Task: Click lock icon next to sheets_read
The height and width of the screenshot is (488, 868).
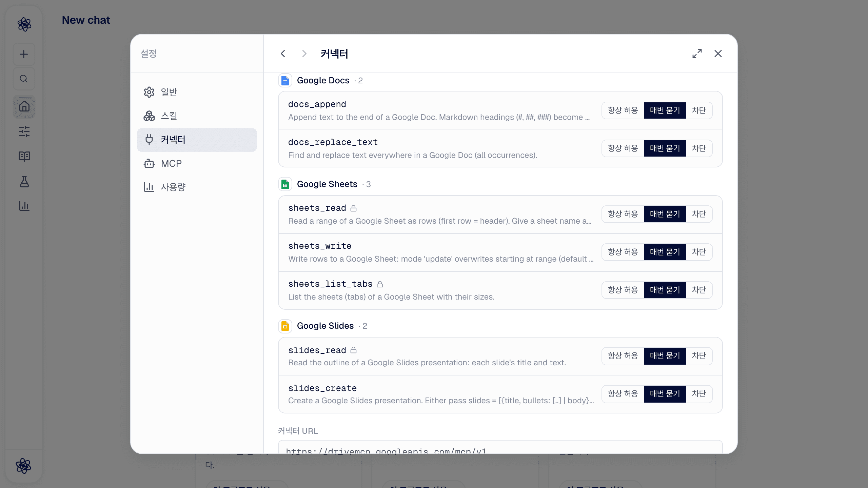Action: 353,208
